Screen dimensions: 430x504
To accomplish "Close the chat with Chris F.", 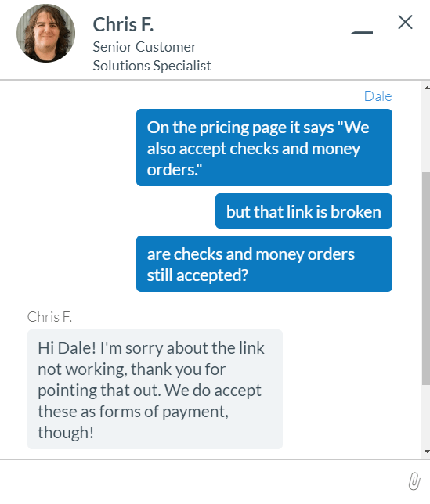I will (405, 22).
